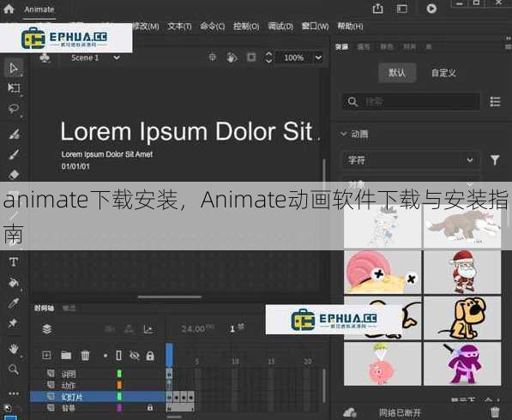Open the 控制(O) menu
Image resolution: width=512 pixels, height=420 pixels.
pos(246,26)
